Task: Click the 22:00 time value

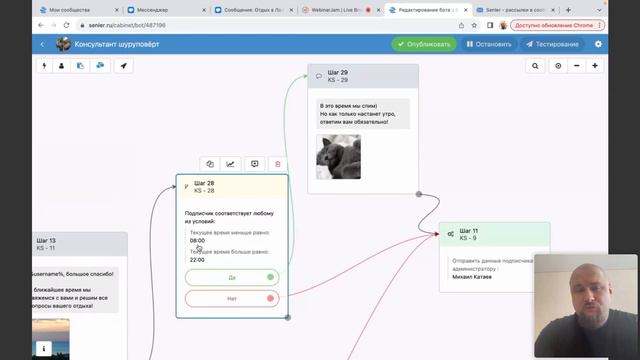Action: (197, 260)
